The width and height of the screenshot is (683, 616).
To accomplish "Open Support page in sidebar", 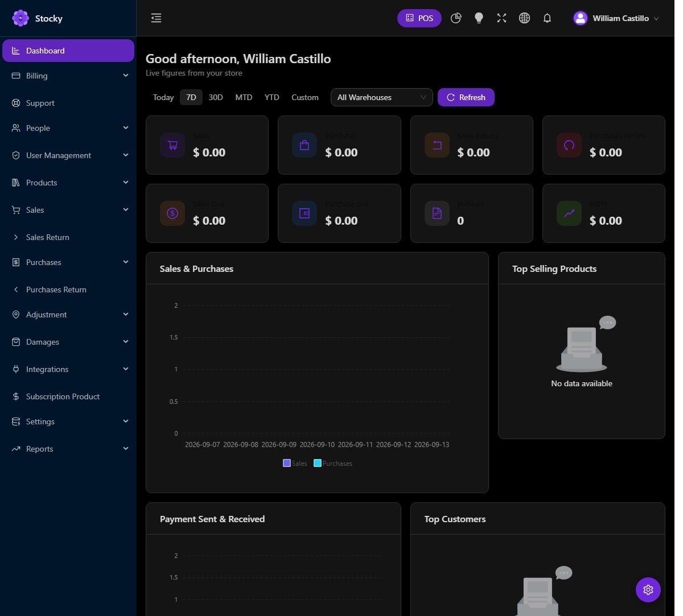I will (68, 103).
